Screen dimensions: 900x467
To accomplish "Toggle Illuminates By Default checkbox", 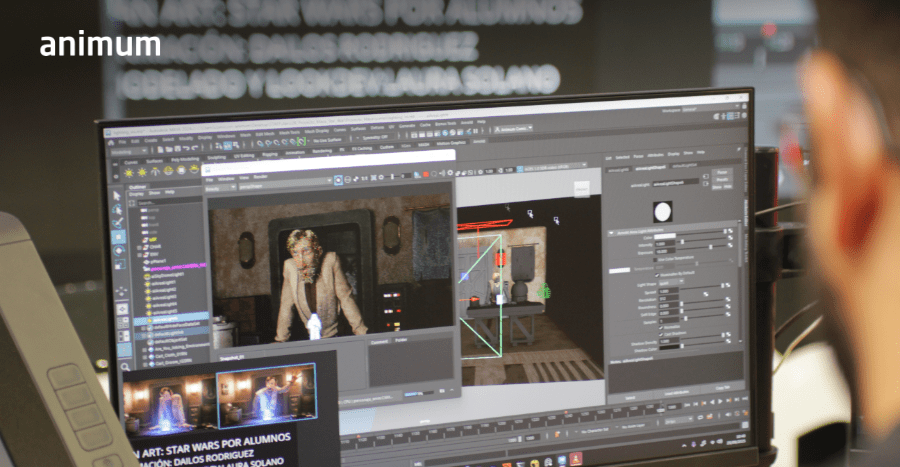I will click(657, 275).
